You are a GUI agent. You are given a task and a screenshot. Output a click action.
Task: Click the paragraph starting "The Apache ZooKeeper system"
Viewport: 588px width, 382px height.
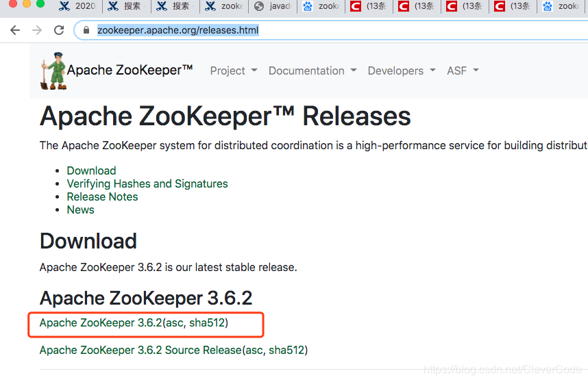pyautogui.click(x=313, y=145)
